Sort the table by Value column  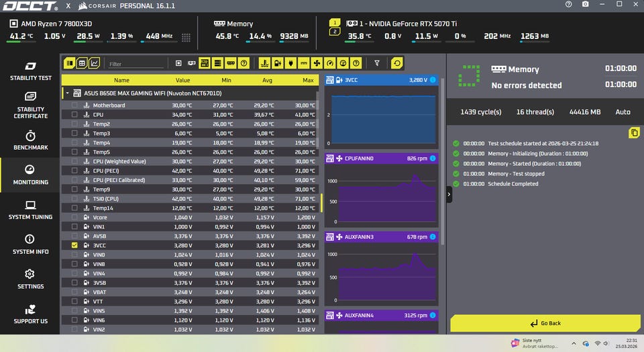(182, 80)
